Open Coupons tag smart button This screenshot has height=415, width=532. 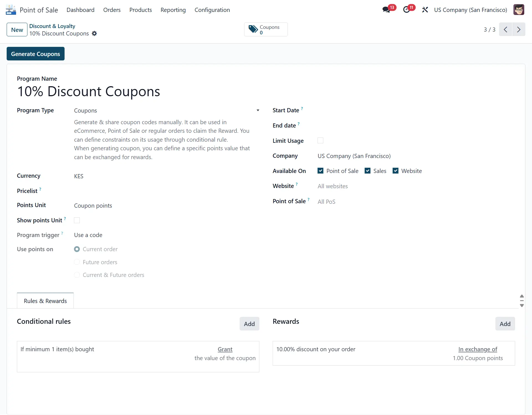tap(266, 29)
